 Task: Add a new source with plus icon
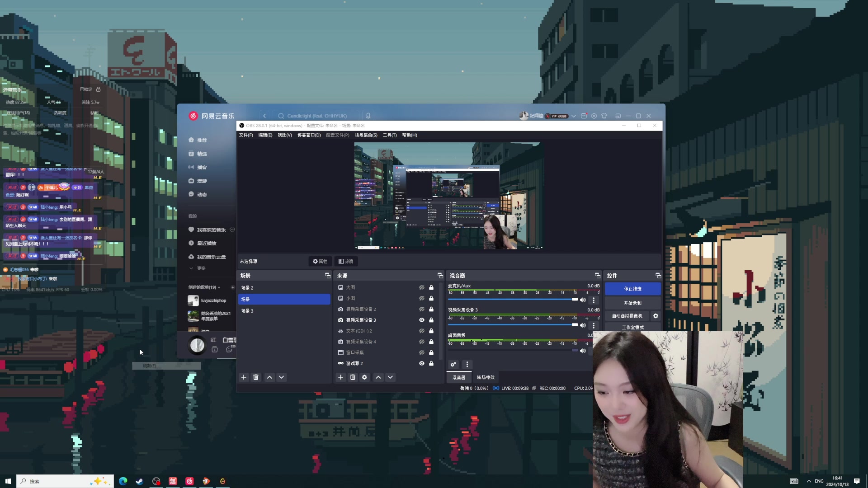341,377
